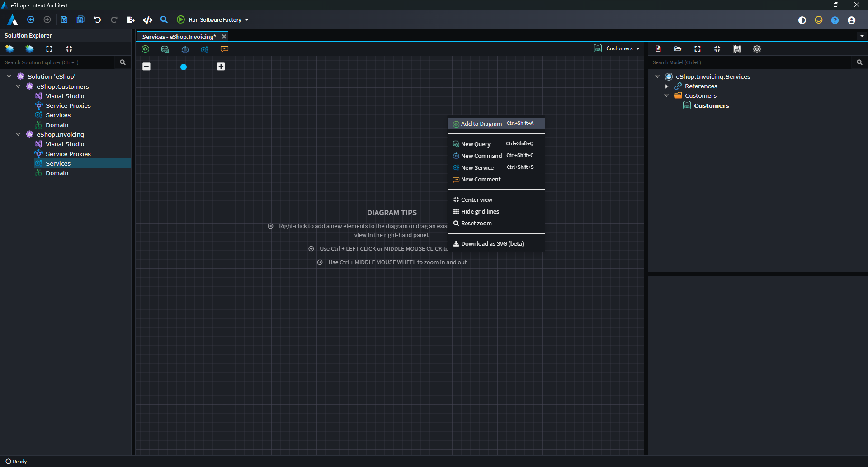Image resolution: width=868 pixels, height=467 pixels.
Task: Click New Query toolbar icon
Action: (165, 49)
